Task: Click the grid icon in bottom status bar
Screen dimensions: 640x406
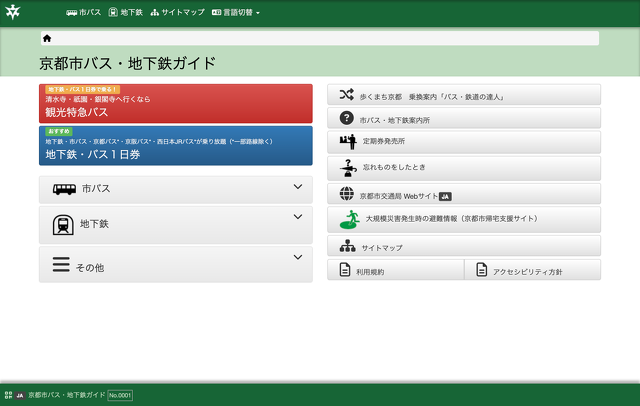Action: tap(8, 395)
